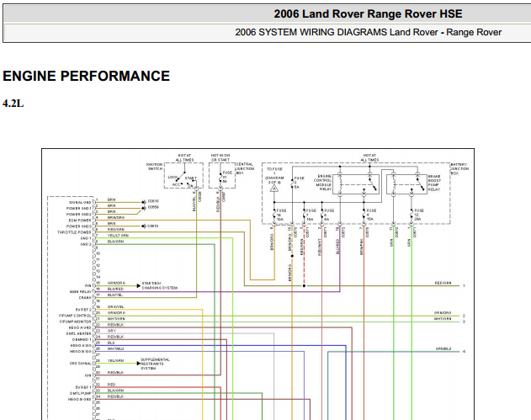The image size is (531, 420).
Task: Click the arrowhead pointing to Starting/Charging System
Action: (139, 286)
